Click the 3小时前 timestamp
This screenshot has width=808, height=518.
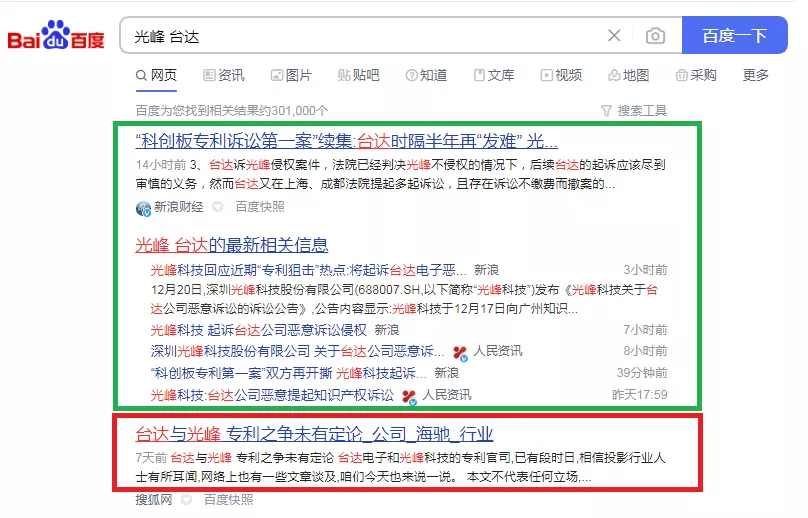click(x=645, y=270)
